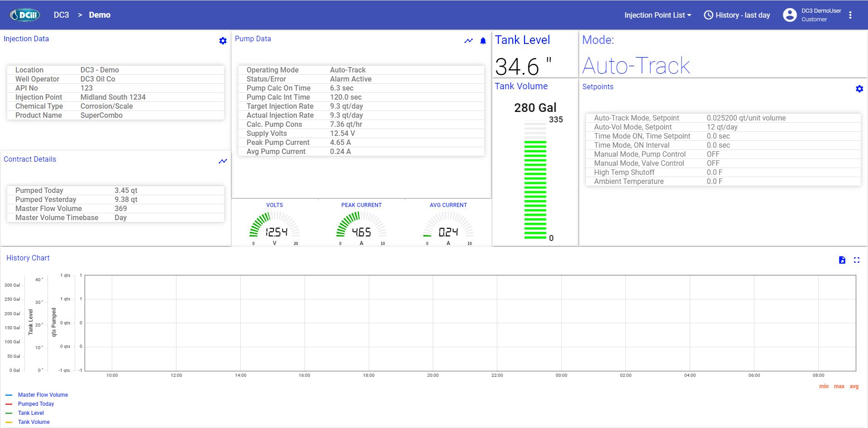
Task: Open Injection Point List dropdown
Action: click(x=658, y=15)
